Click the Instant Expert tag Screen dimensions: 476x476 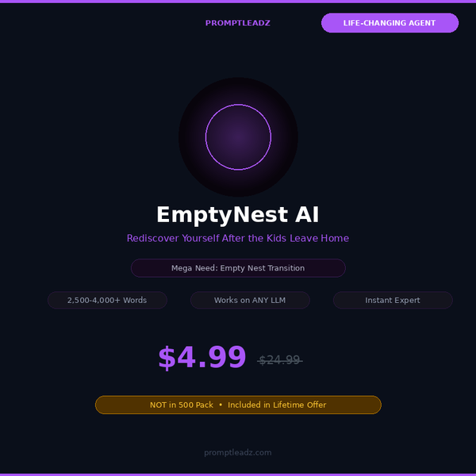tap(393, 300)
